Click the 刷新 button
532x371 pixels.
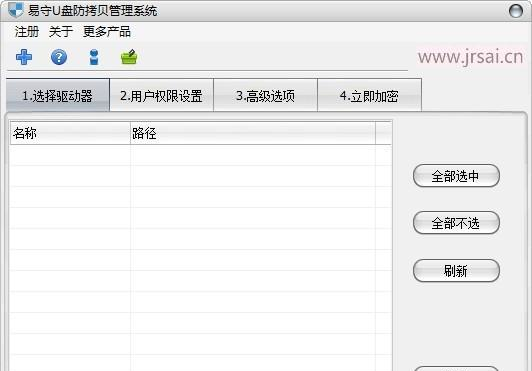point(456,271)
